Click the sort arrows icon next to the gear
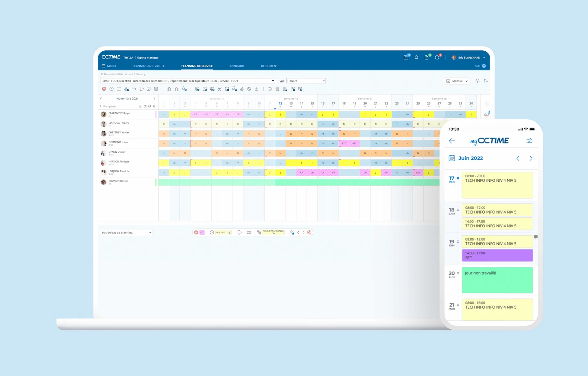This screenshot has width=588, height=376. point(486,81)
